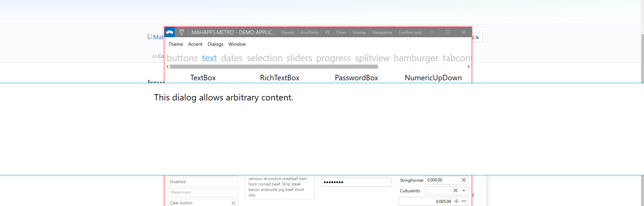
Task: Clear the StringFormat field with X
Action: (x=464, y=180)
